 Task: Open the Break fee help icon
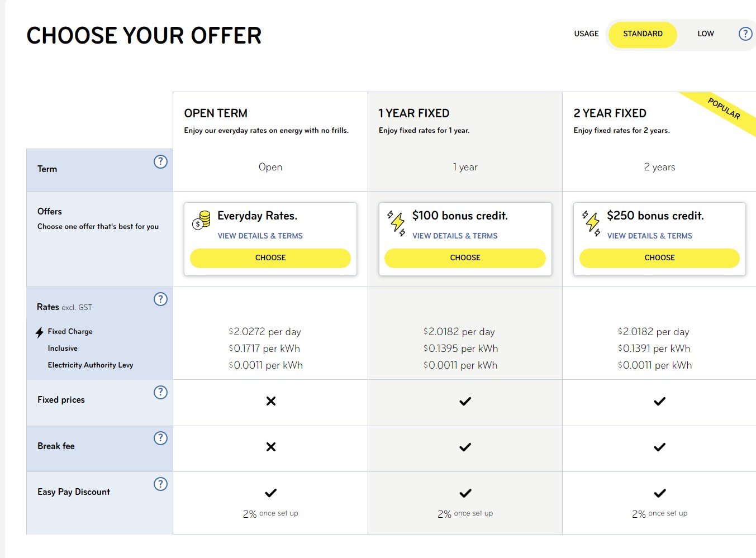coord(160,438)
